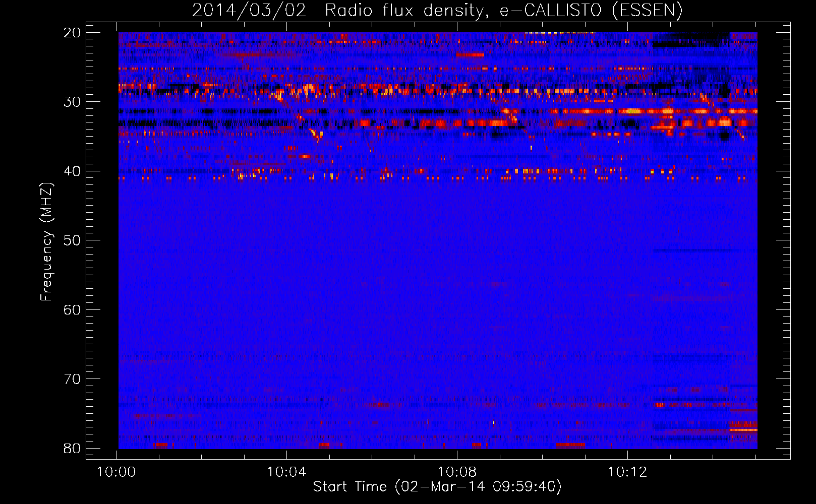
Task: Click the plot title "Radio flux density, e-CALLISTO (ESSEN)"
Action: 503,11
